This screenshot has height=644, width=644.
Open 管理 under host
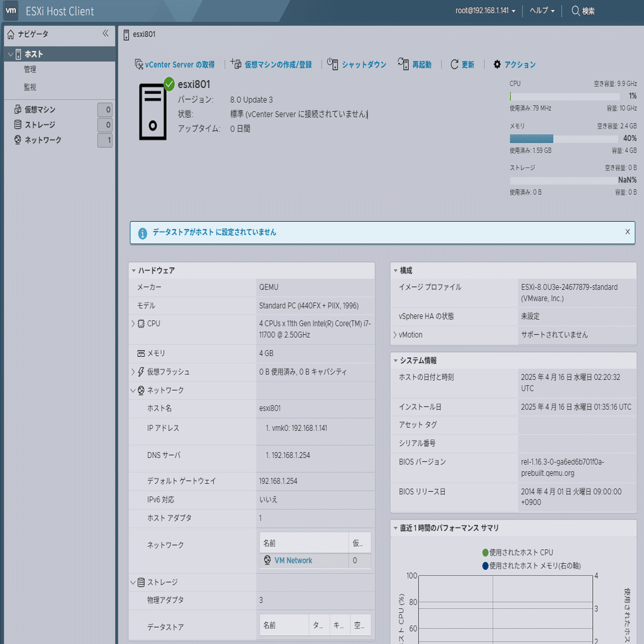30,69
